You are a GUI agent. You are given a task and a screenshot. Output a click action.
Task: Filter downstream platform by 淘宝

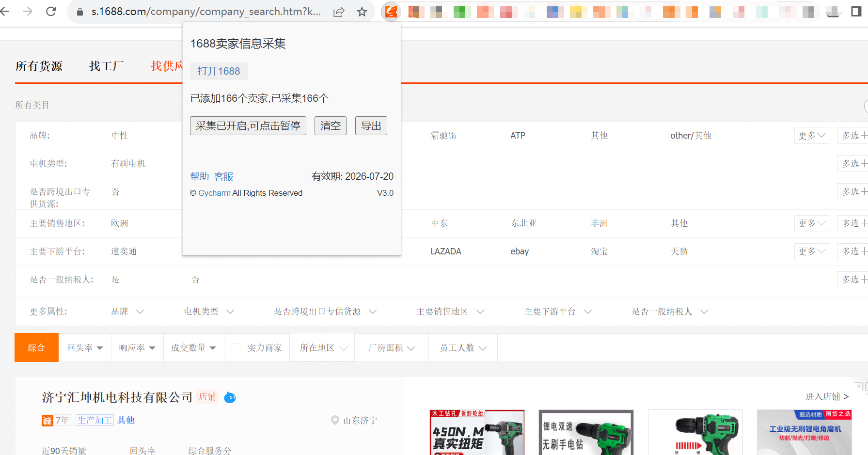pyautogui.click(x=599, y=251)
